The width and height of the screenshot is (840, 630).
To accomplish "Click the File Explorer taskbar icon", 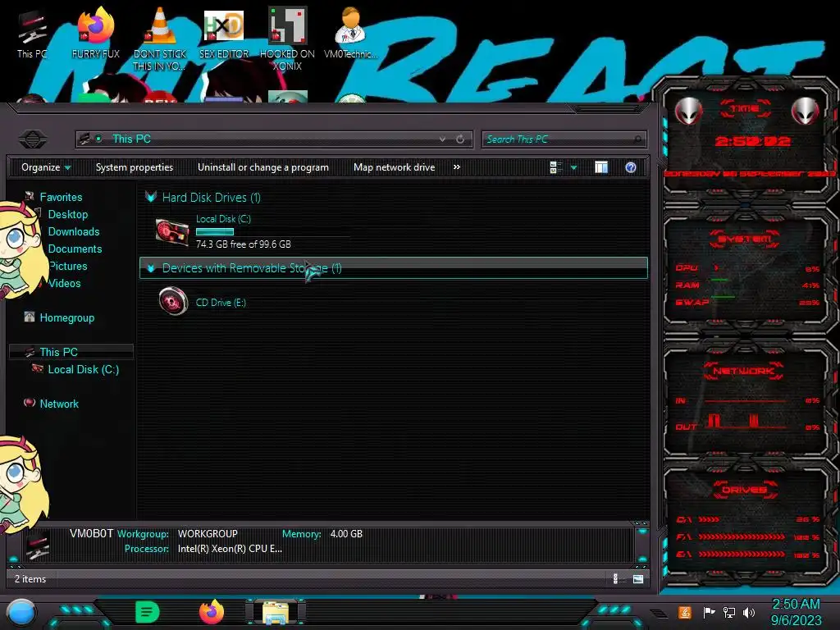I will pos(275,613).
